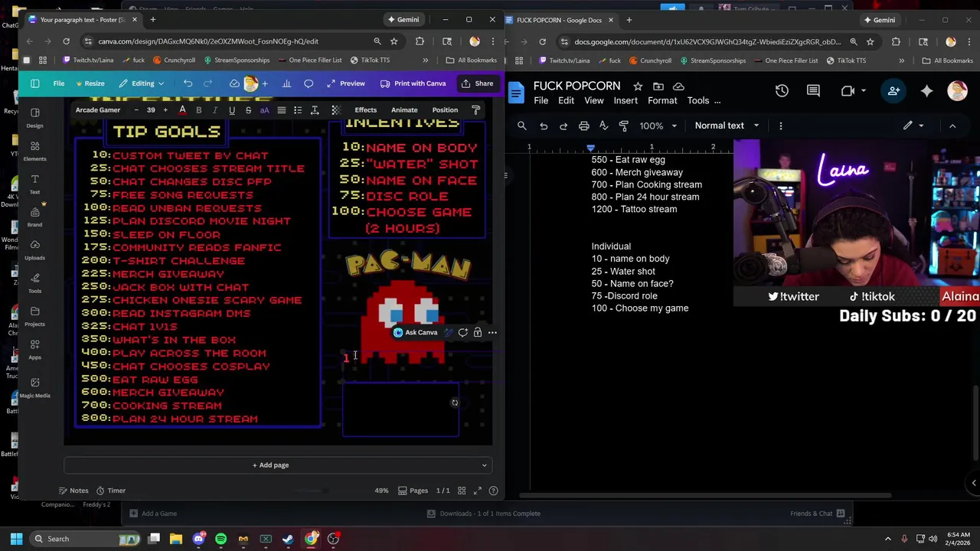Image resolution: width=980 pixels, height=551 pixels.
Task: Click Preview in Canva top bar
Action: 345,83
